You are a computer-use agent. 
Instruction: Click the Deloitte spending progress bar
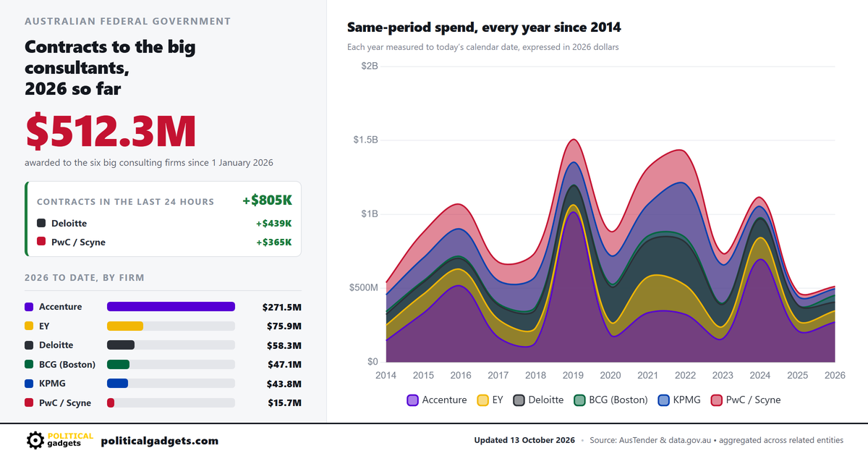(171, 345)
